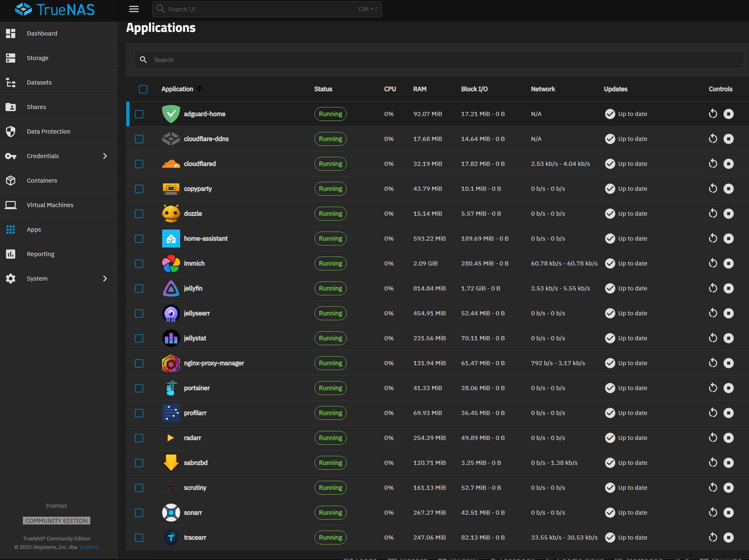
Task: Check the tracearr row checkbox
Action: point(139,538)
